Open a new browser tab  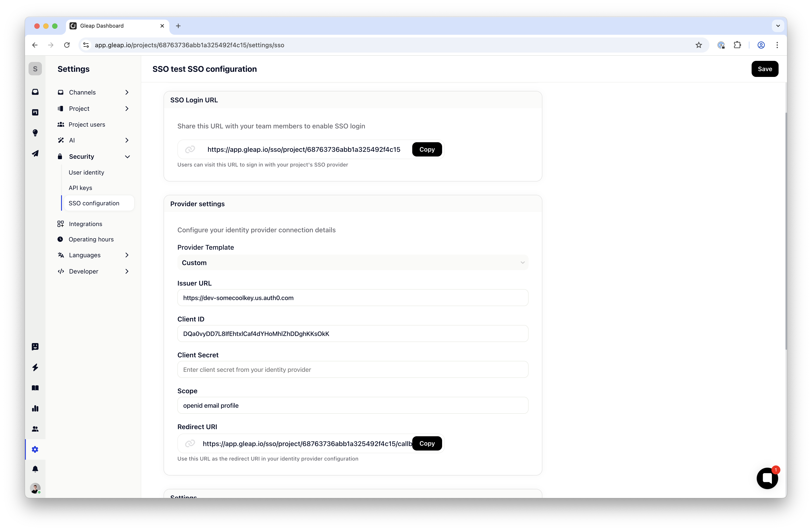click(178, 26)
